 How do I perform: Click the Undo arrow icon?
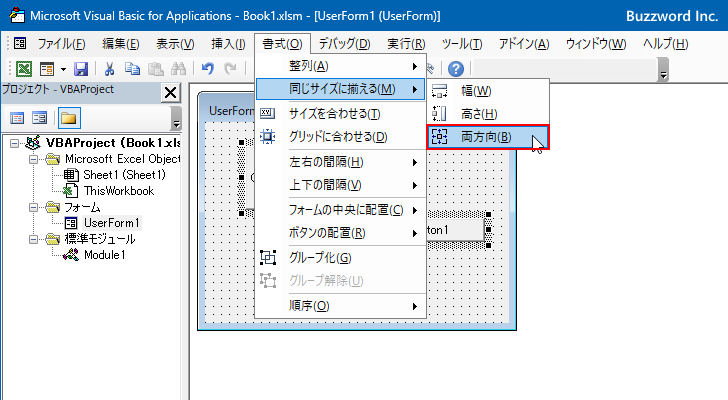208,69
